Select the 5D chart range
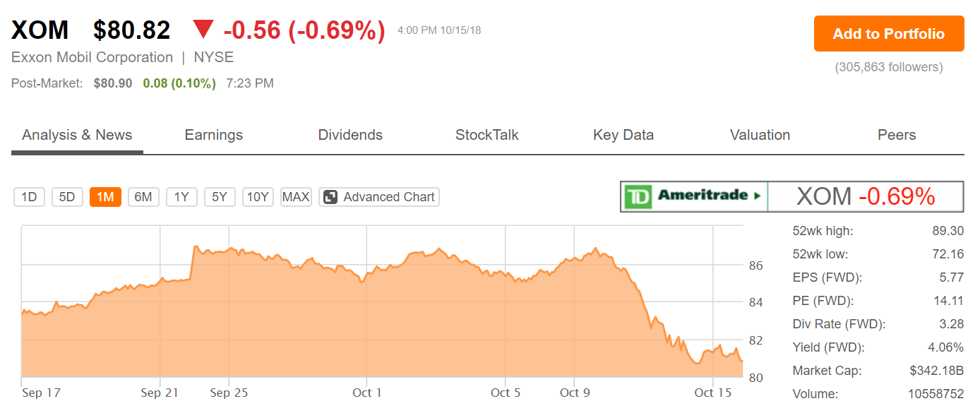The height and width of the screenshot is (418, 980). pos(67,197)
